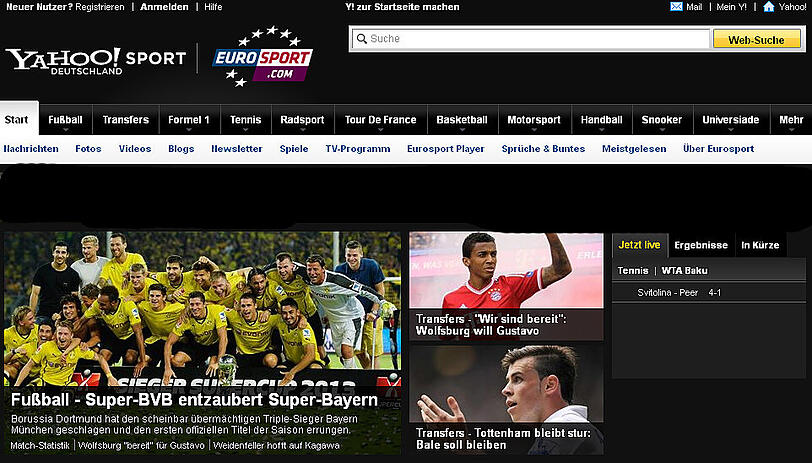The width and height of the screenshot is (812, 463).
Task: Click the Suche search input field
Action: point(531,39)
